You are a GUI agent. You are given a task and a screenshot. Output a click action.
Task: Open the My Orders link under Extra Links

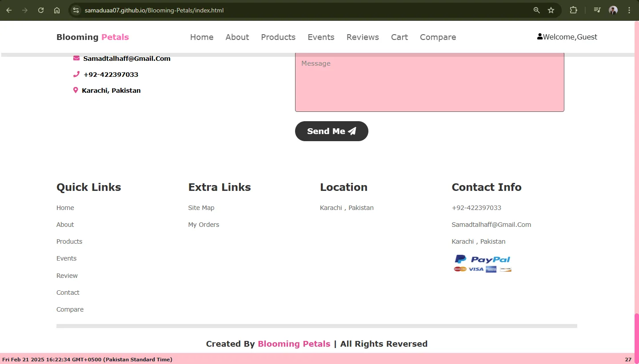[204, 225]
